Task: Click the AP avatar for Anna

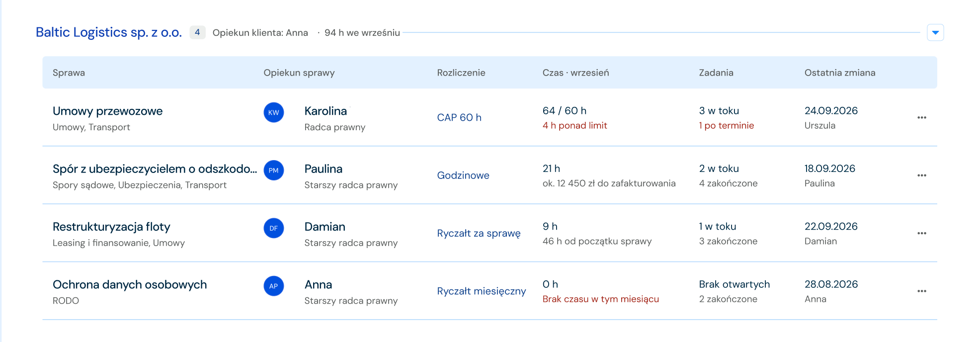Action: 274,286
